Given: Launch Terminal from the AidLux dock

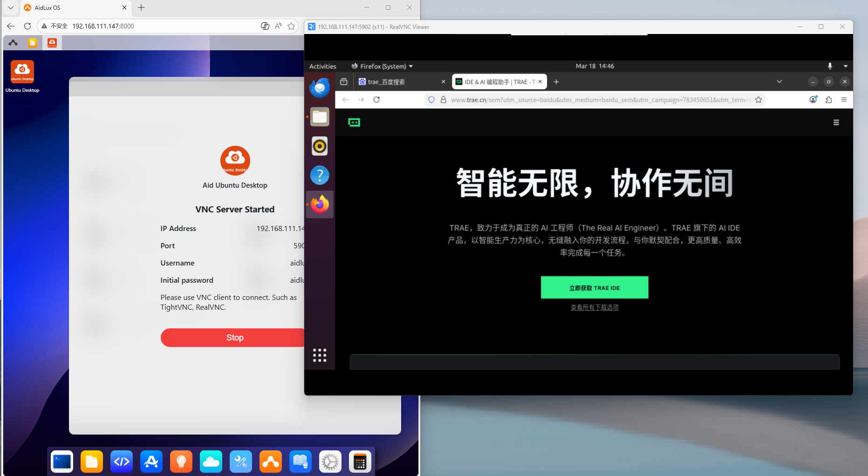Looking at the screenshot, I should (62, 462).
